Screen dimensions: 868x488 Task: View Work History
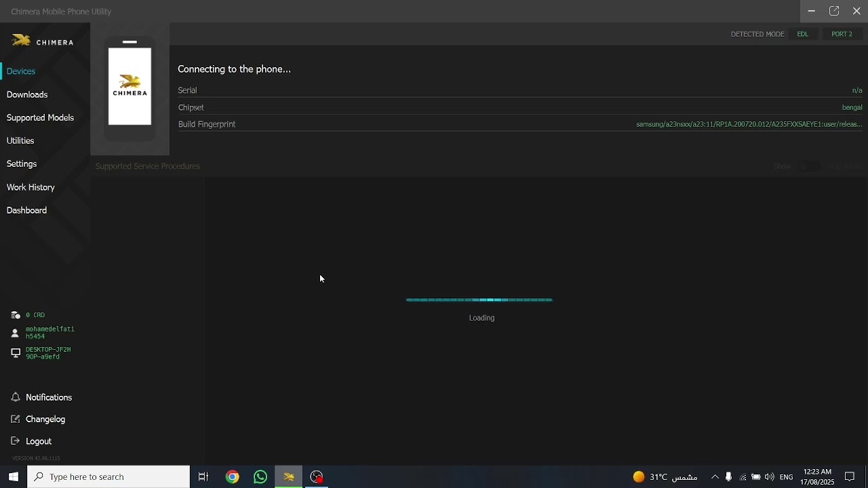[x=31, y=188]
